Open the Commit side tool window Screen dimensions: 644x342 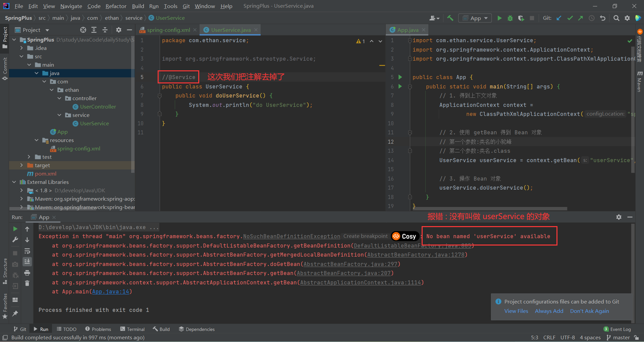pyautogui.click(x=5, y=69)
